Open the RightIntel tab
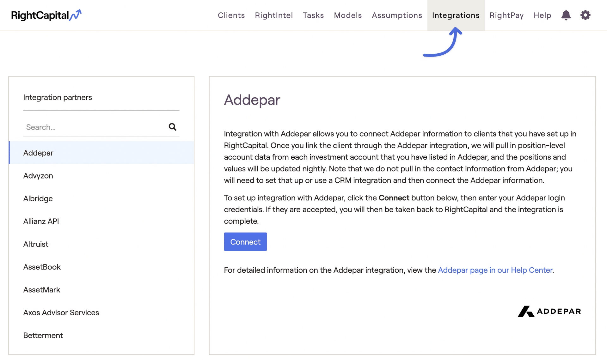This screenshot has width=607, height=364. (x=274, y=15)
